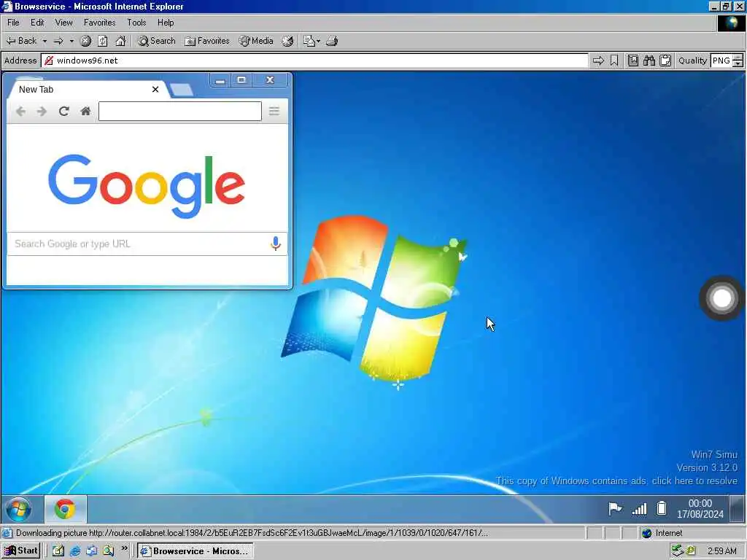Open the Windows 7 Start orb
747x560 pixels.
pos(18,509)
